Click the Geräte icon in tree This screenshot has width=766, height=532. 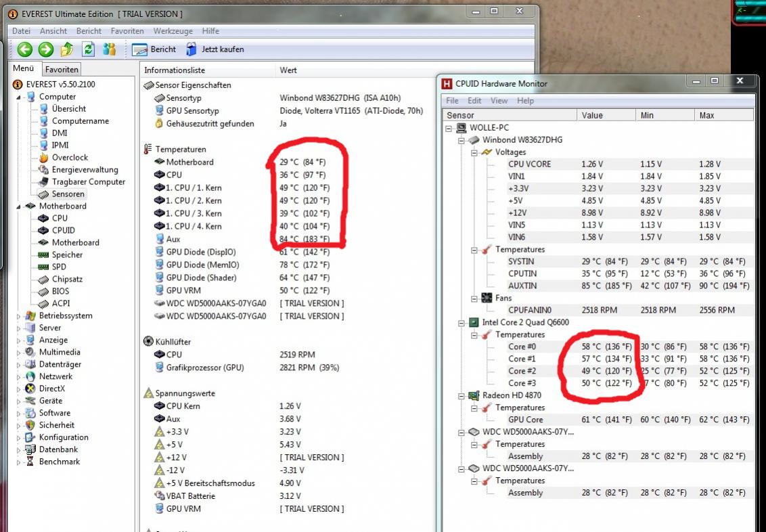30,401
